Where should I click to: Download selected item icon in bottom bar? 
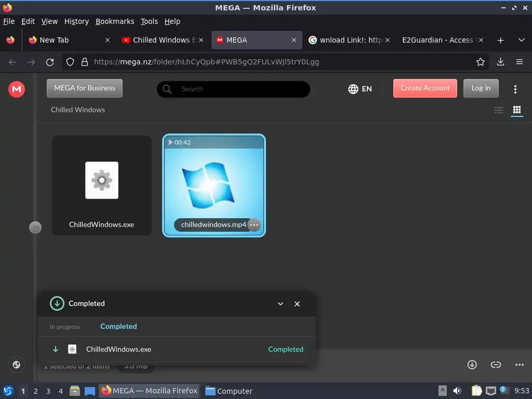click(472, 365)
